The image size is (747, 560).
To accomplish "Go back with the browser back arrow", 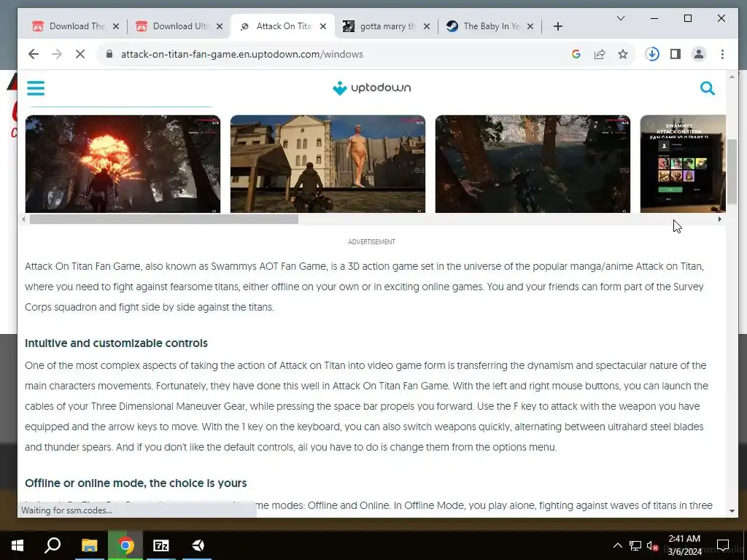I will [34, 54].
